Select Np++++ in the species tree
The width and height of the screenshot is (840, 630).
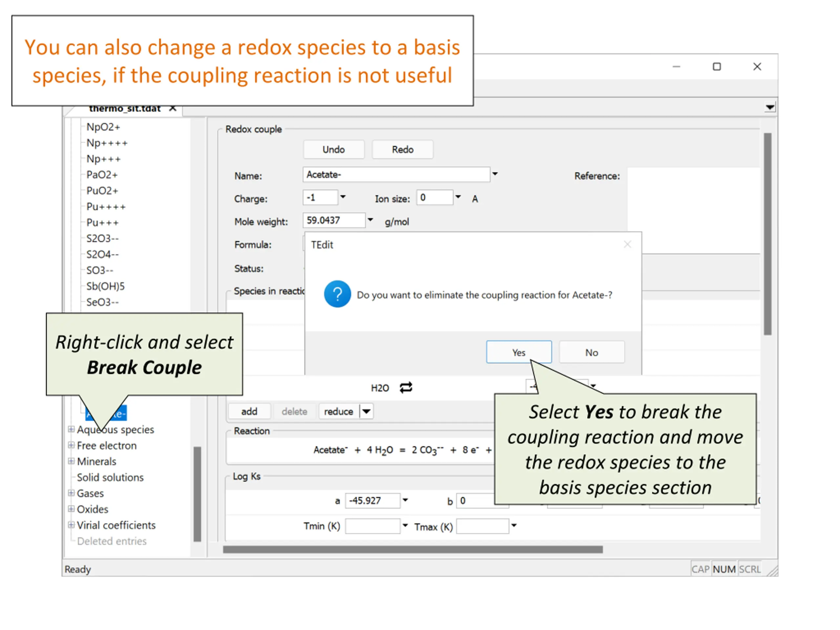point(107,143)
